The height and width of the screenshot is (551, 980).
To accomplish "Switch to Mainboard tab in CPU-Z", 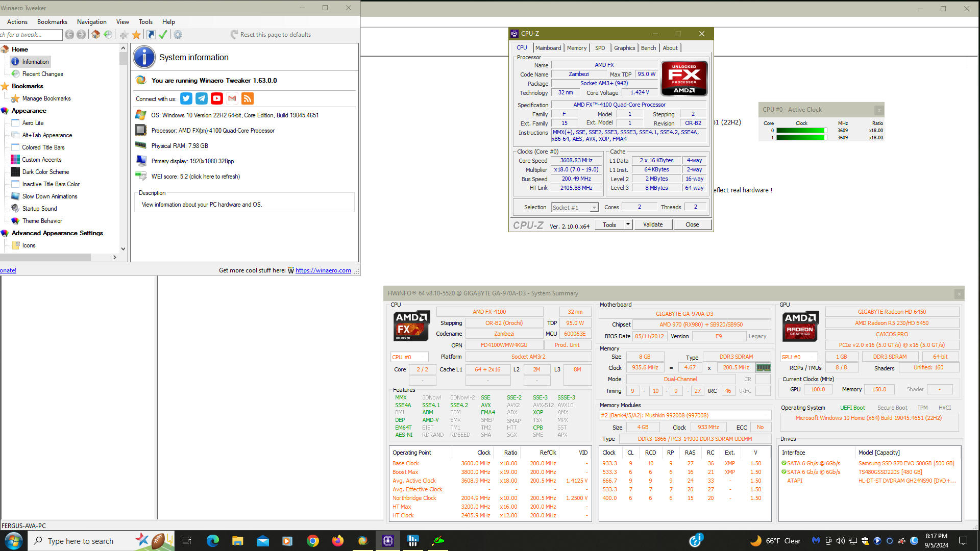I will tap(548, 48).
